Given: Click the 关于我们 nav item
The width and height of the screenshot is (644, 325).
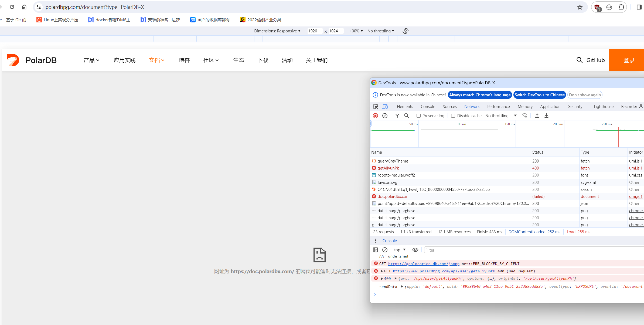Looking at the screenshot, I should (x=317, y=60).
